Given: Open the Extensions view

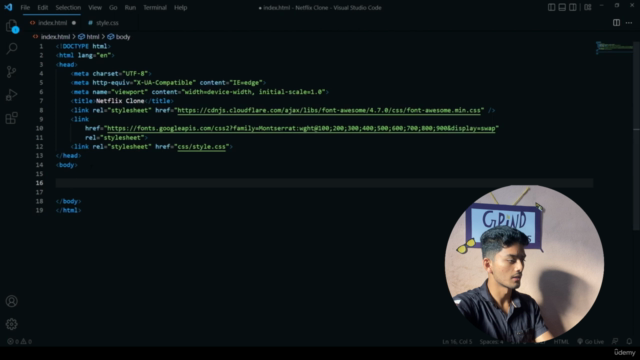Looking at the screenshot, I should point(11,118).
